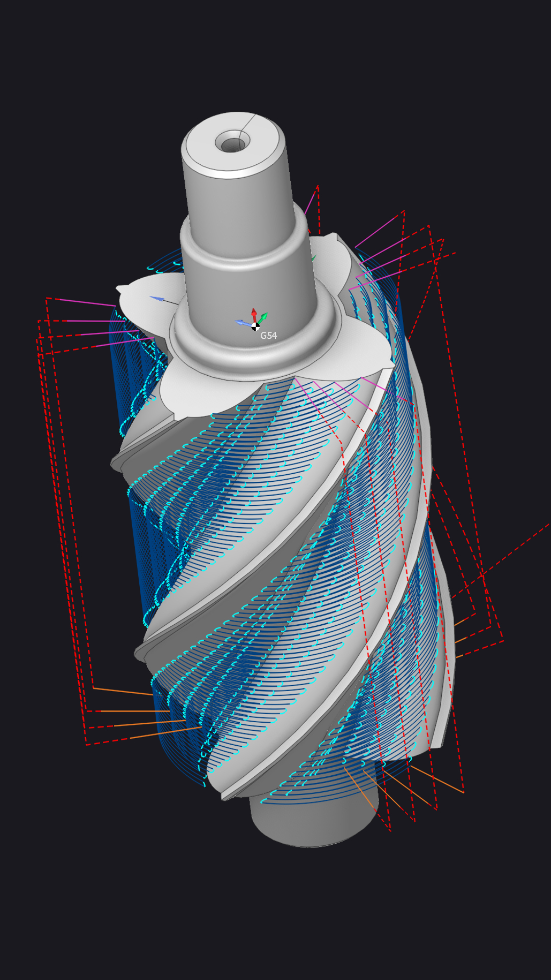Pick the blue axis arrow at G54 origin
Screen dimensions: 551x980
click(242, 323)
